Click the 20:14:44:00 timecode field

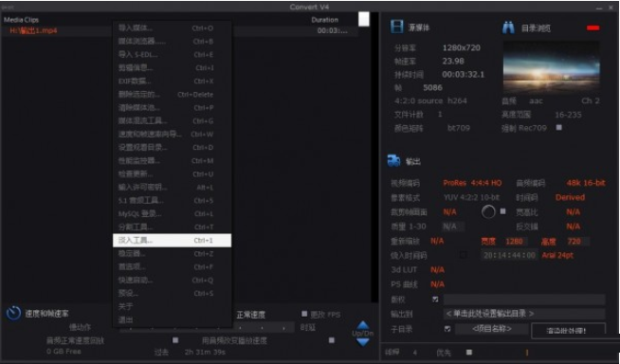pyautogui.click(x=509, y=255)
